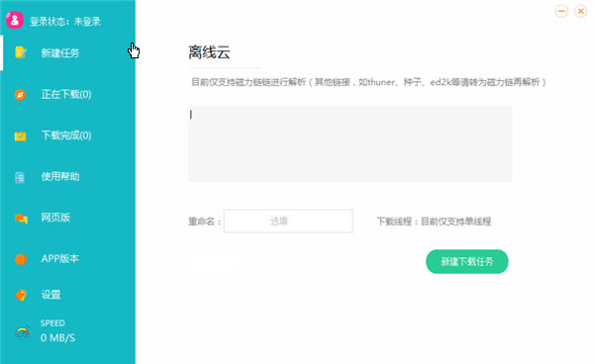Click the 重命名 label
Screen dimensions: 594x364
click(205, 222)
